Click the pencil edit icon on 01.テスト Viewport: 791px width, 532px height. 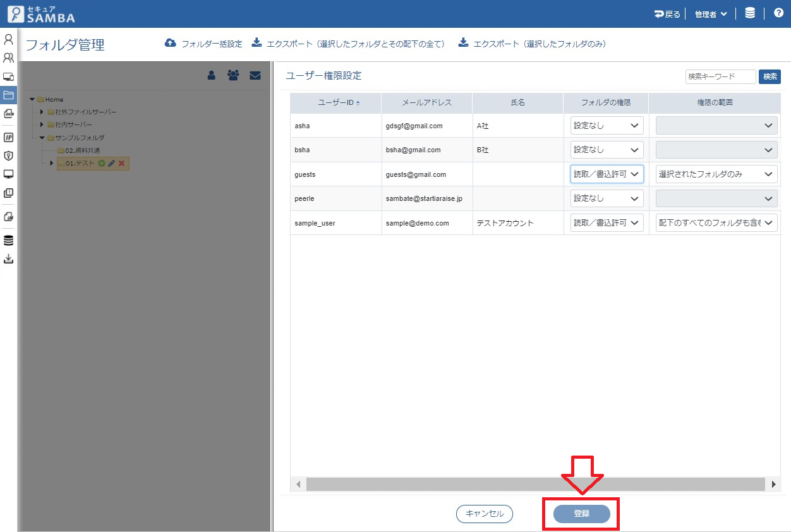coord(111,163)
